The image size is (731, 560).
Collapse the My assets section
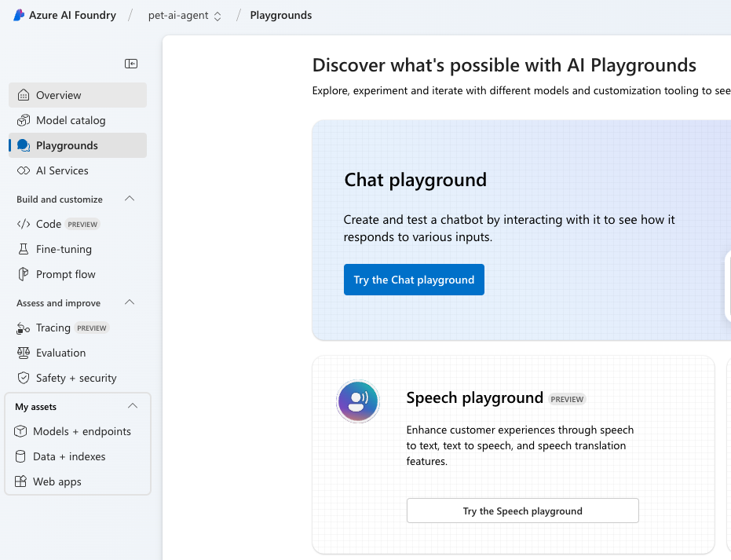coord(133,406)
